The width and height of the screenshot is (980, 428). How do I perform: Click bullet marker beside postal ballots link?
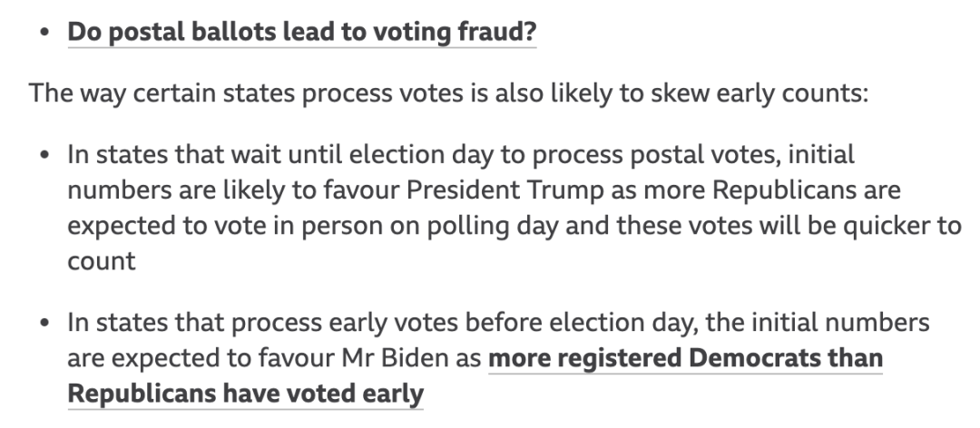tap(44, 33)
